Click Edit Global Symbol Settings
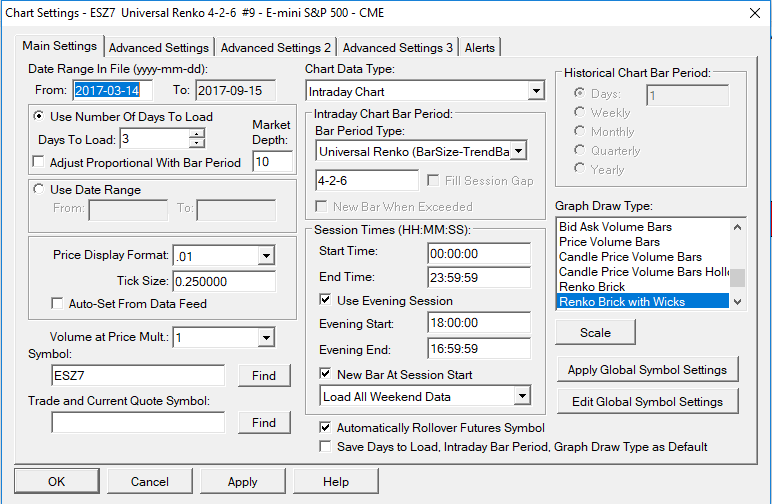The width and height of the screenshot is (772, 504). click(647, 401)
